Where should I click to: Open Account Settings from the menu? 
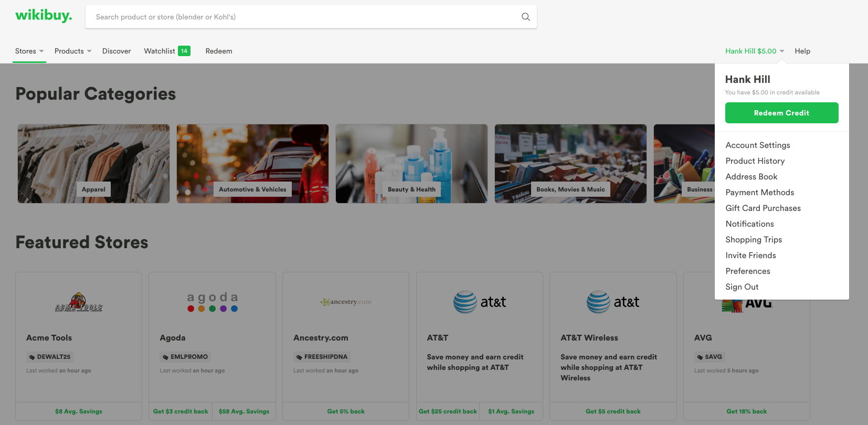click(758, 145)
